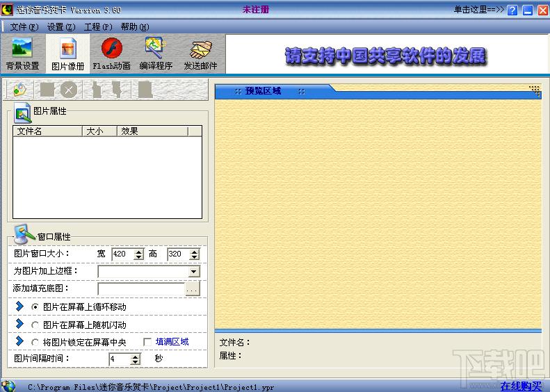Select the 图片像册 photo album toolbar icon
Image resolution: width=550 pixels, height=392 pixels.
[67, 54]
